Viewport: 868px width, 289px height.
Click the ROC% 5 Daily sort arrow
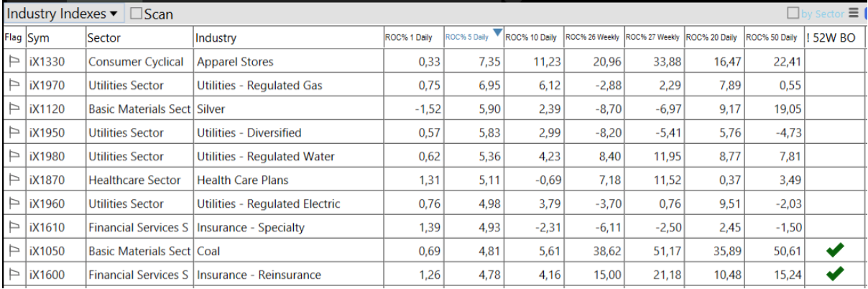pyautogui.click(x=497, y=32)
